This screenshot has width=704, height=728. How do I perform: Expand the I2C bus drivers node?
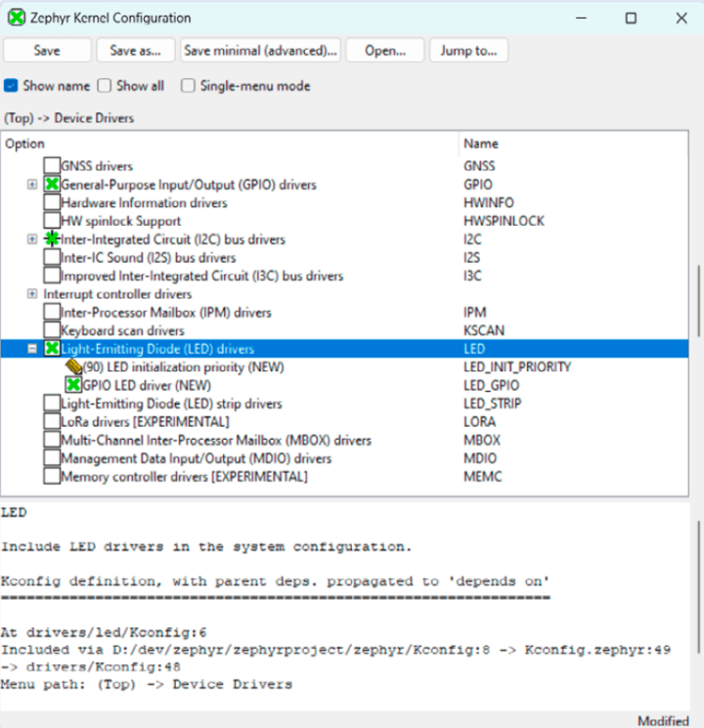pyautogui.click(x=32, y=239)
